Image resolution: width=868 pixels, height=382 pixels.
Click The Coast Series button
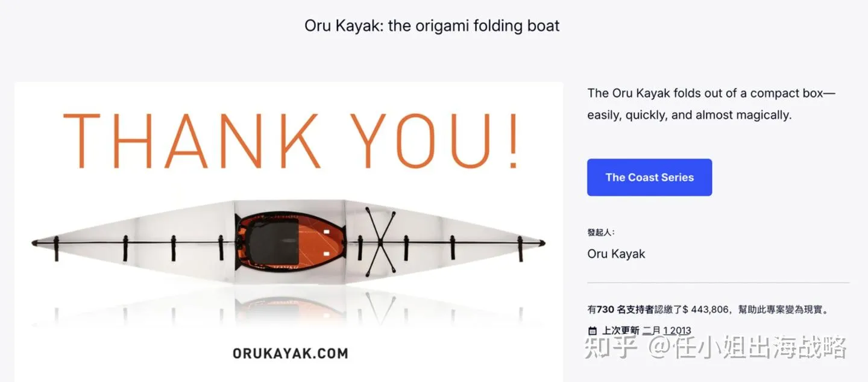[x=649, y=177]
